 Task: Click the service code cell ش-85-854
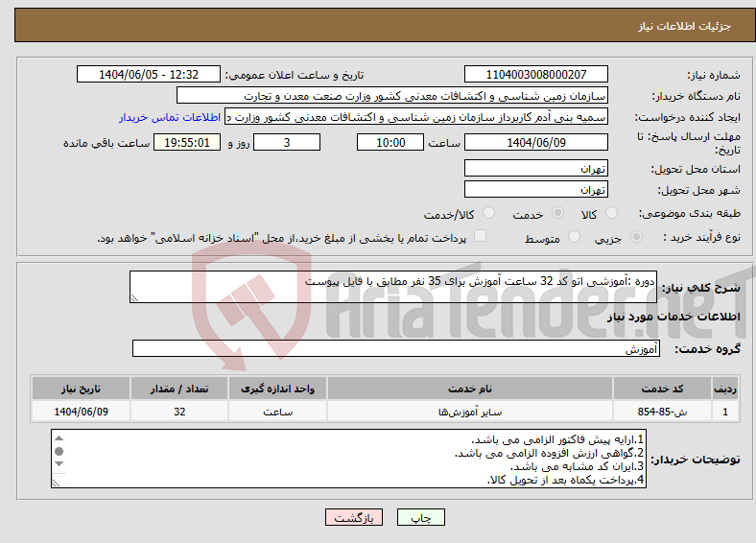(x=663, y=412)
